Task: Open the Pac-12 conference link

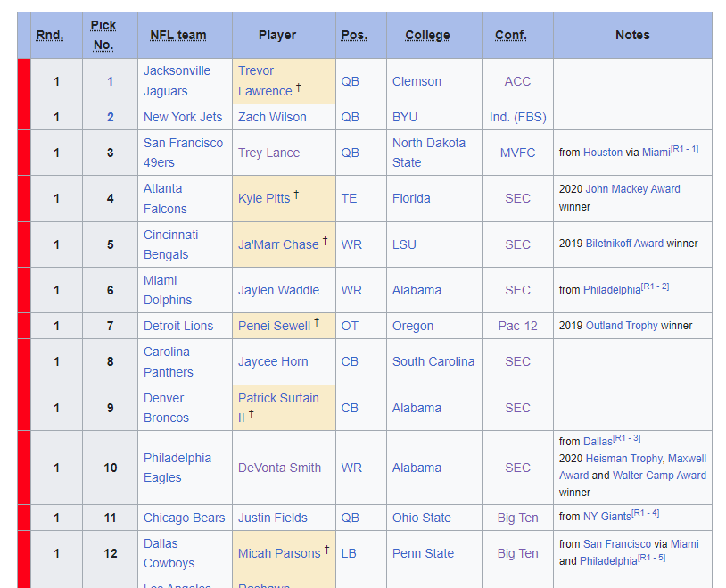Action: (517, 327)
